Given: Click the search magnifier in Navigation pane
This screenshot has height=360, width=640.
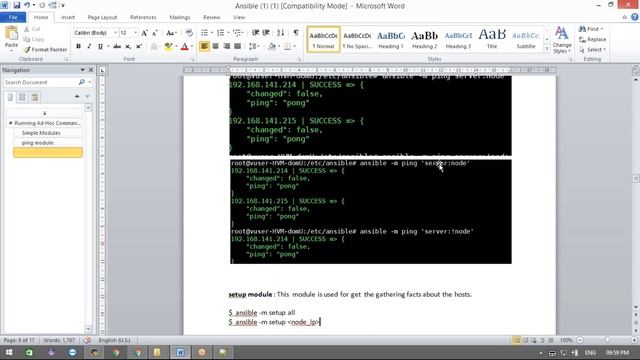Looking at the screenshot, I should (82, 82).
